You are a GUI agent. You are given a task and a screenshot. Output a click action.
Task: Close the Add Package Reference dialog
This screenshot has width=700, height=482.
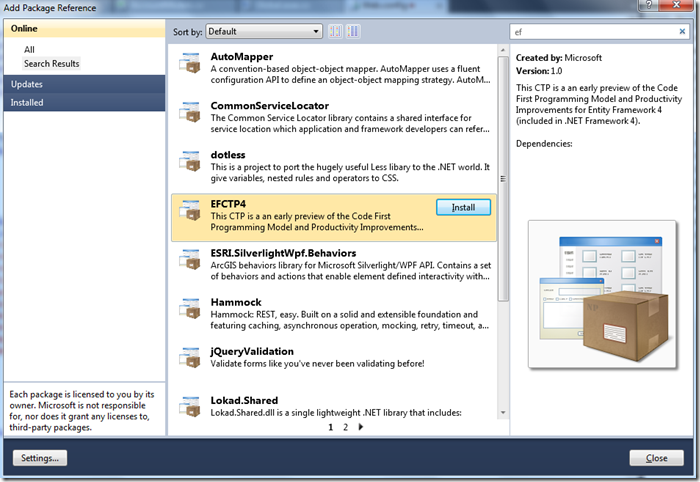pyautogui.click(x=656, y=458)
